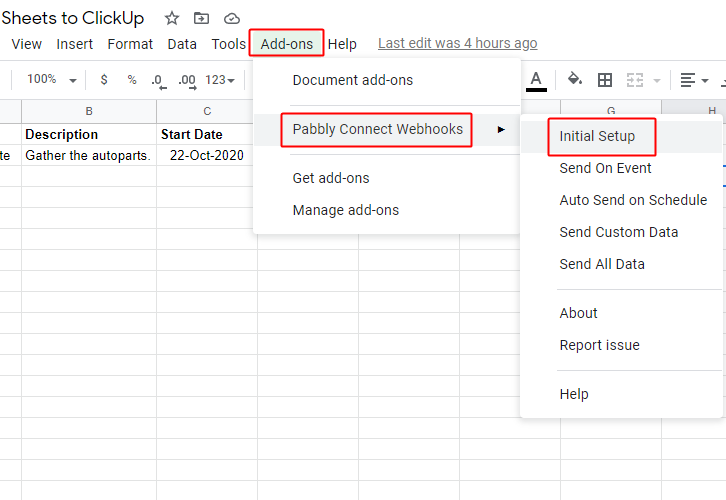This screenshot has width=726, height=500.
Task: Open the View menu
Action: (26, 44)
